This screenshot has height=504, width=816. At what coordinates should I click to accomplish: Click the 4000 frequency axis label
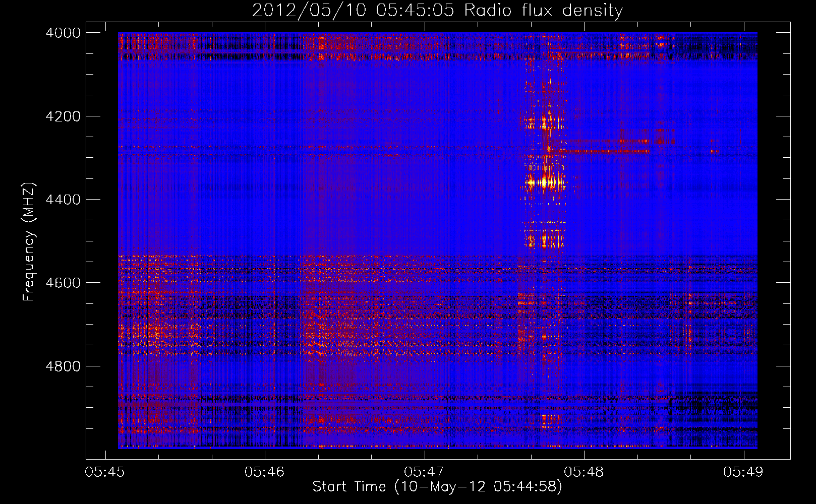point(63,33)
